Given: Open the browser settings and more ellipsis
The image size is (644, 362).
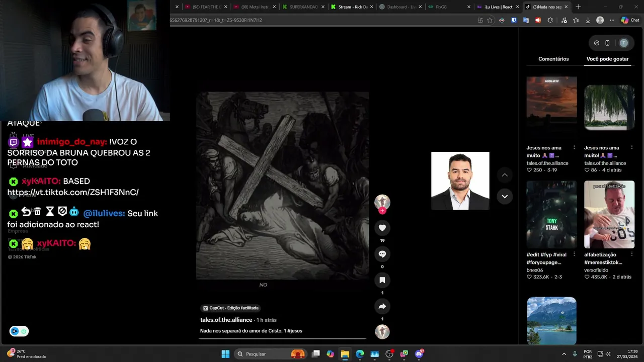Looking at the screenshot, I should click(x=612, y=20).
